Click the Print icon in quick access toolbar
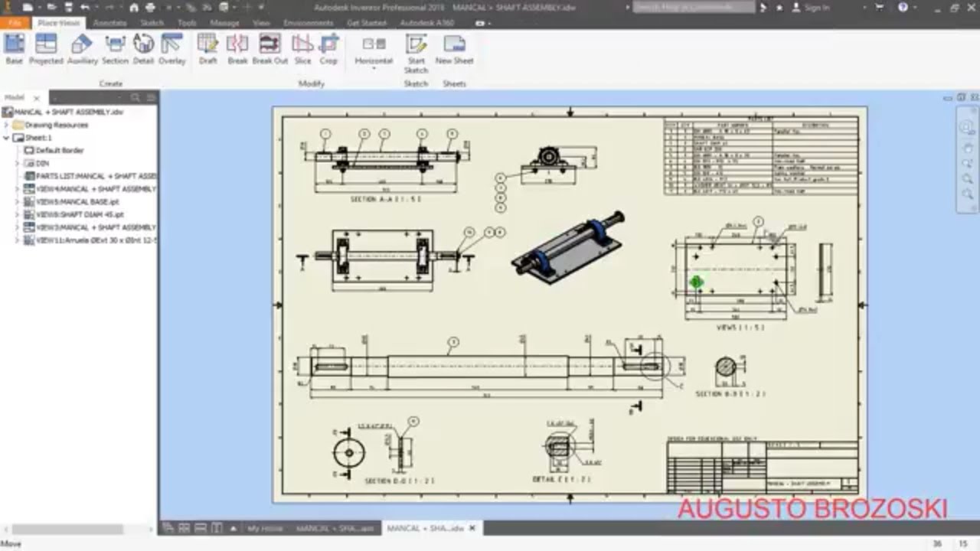This screenshot has width=980, height=551. tap(150, 7)
